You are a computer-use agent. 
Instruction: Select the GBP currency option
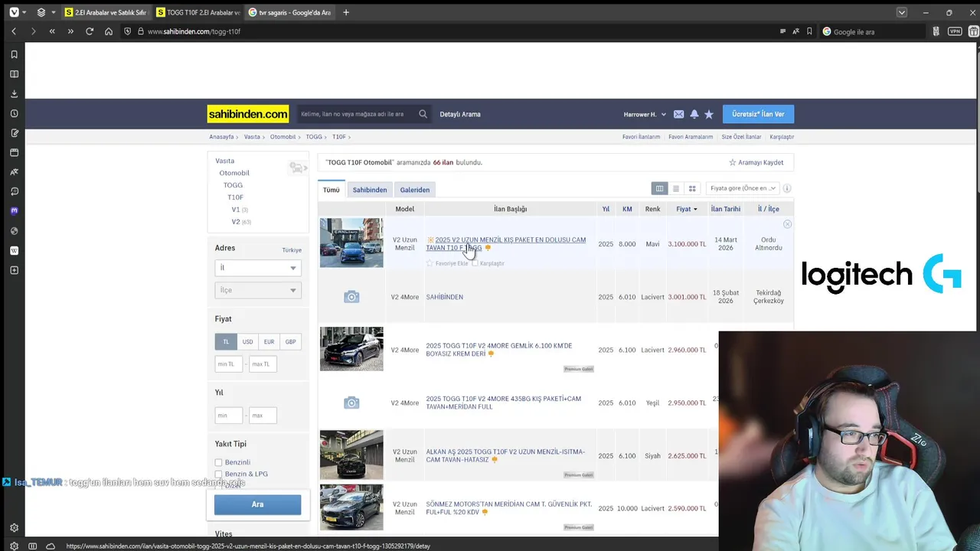click(x=290, y=341)
